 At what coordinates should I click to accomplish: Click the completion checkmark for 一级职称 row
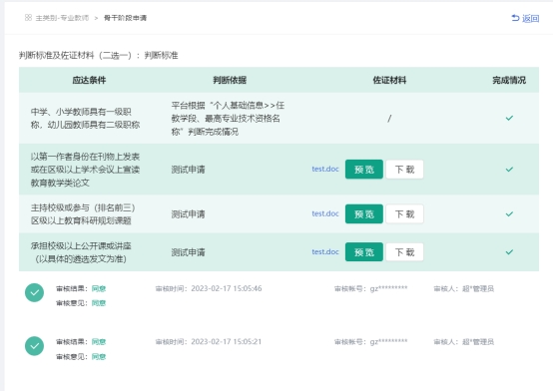click(x=509, y=118)
